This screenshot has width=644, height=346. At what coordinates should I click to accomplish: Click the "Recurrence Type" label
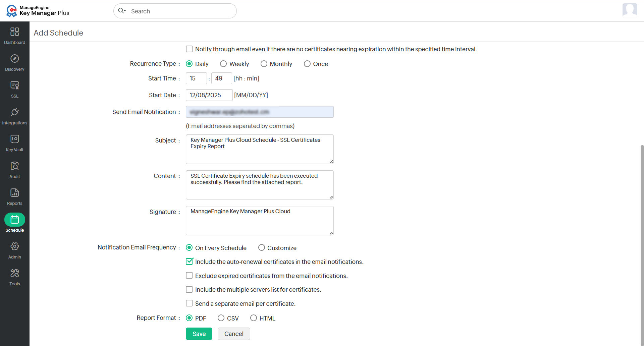click(x=153, y=64)
